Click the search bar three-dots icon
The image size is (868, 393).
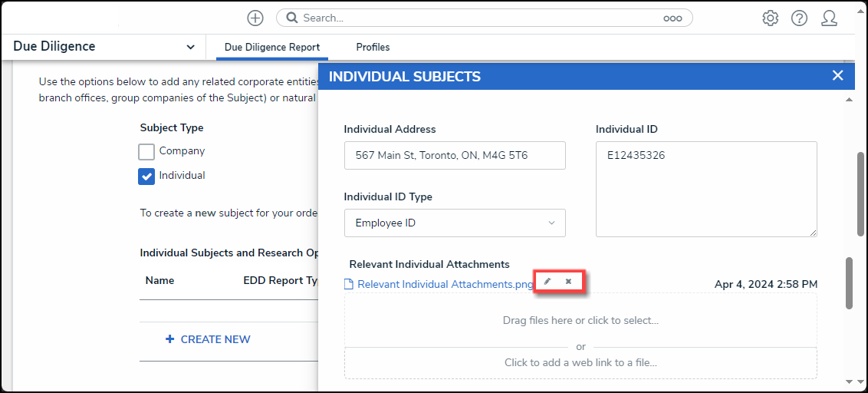(672, 18)
